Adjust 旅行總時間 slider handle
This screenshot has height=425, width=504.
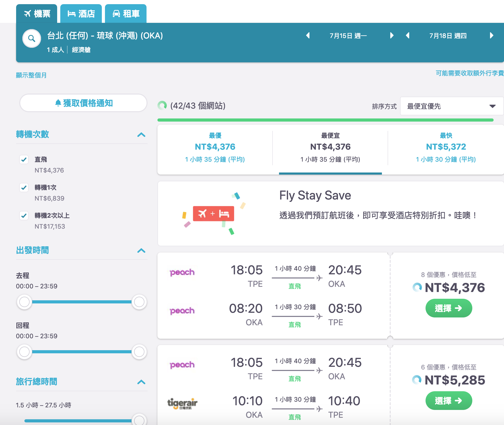click(139, 420)
